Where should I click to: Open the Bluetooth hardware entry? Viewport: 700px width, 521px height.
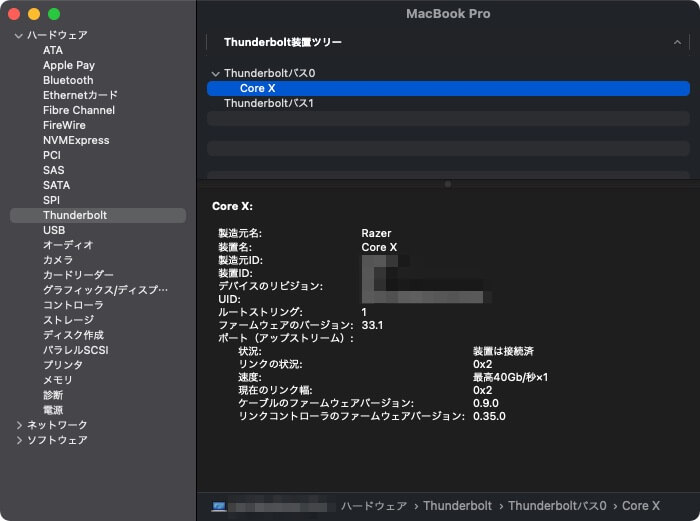(68, 80)
